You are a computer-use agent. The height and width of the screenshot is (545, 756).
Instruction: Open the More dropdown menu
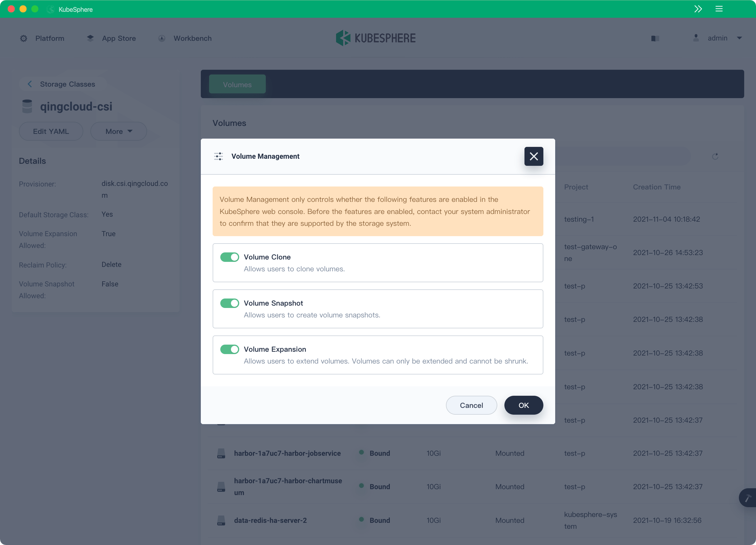click(118, 131)
